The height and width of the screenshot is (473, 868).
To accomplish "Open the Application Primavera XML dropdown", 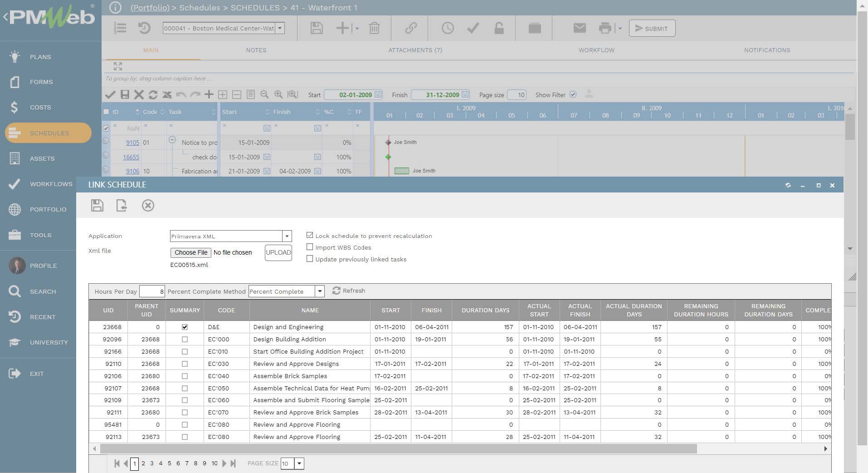I will pos(287,236).
